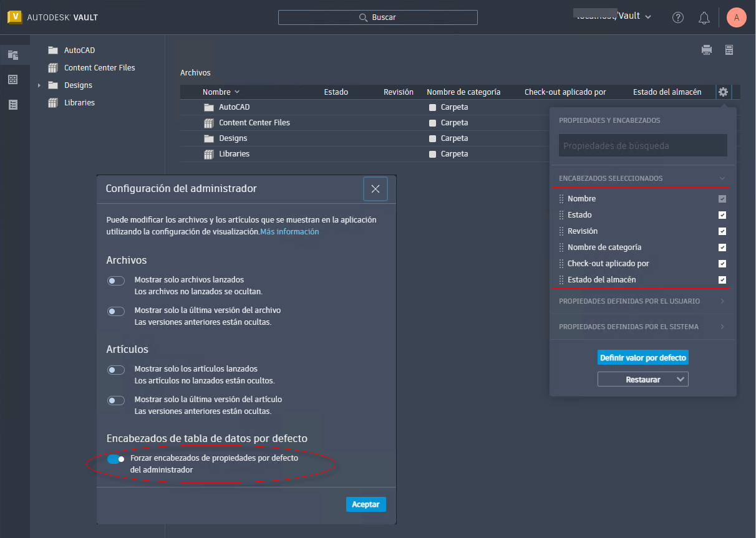756x538 pixels.
Task: Click the Estado column header
Action: (x=336, y=92)
